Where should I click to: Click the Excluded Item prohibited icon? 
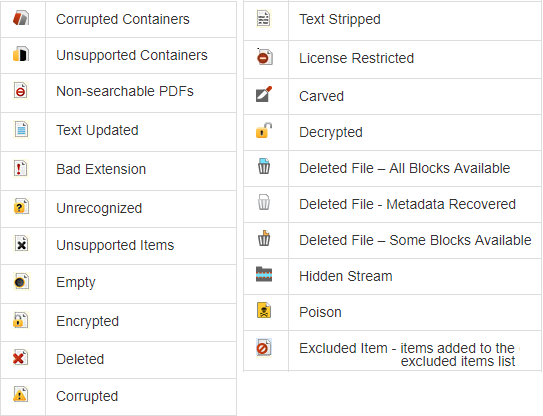coord(264,347)
